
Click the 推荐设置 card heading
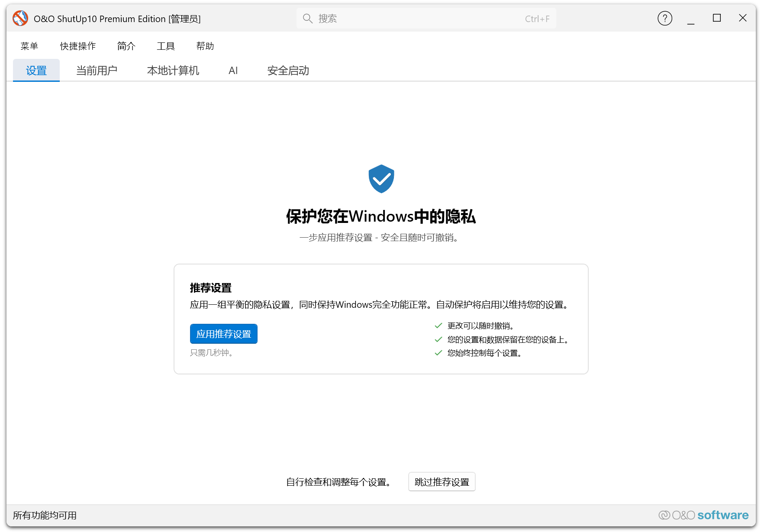[211, 288]
